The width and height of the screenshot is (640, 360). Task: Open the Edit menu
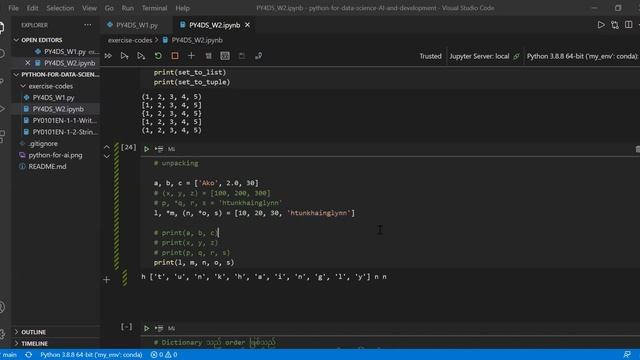point(32,8)
